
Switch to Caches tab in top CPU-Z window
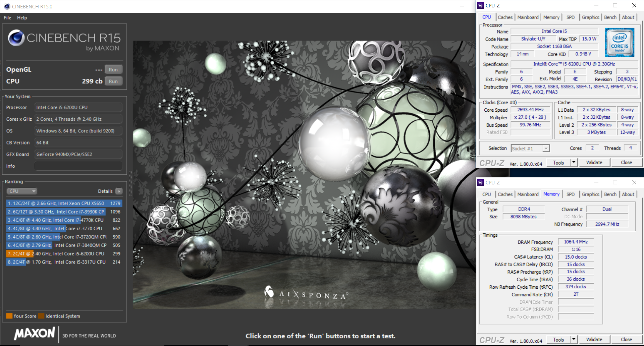[505, 17]
